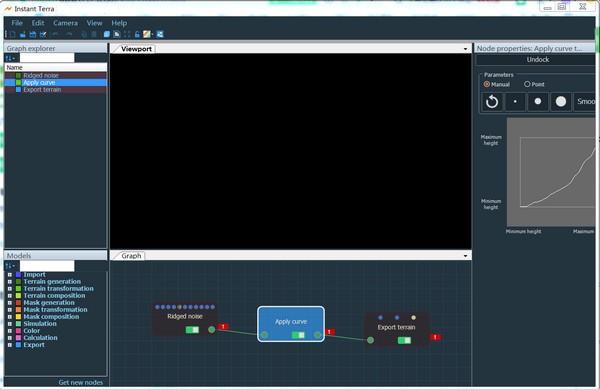
Task: Click the red warning badge on Ridged noise
Action: 223,327
